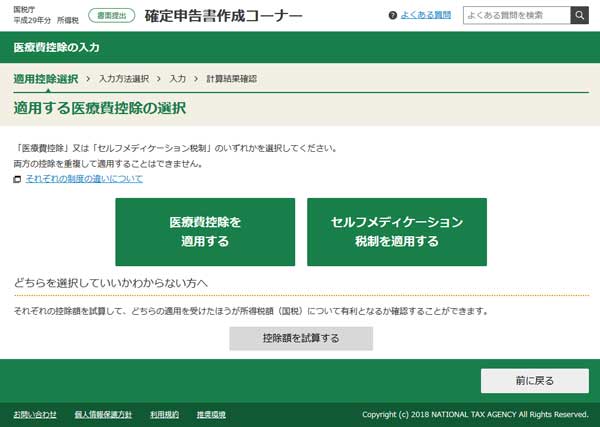Open the 推奨環境 footer link
This screenshot has height=427, width=600.
pos(211,414)
